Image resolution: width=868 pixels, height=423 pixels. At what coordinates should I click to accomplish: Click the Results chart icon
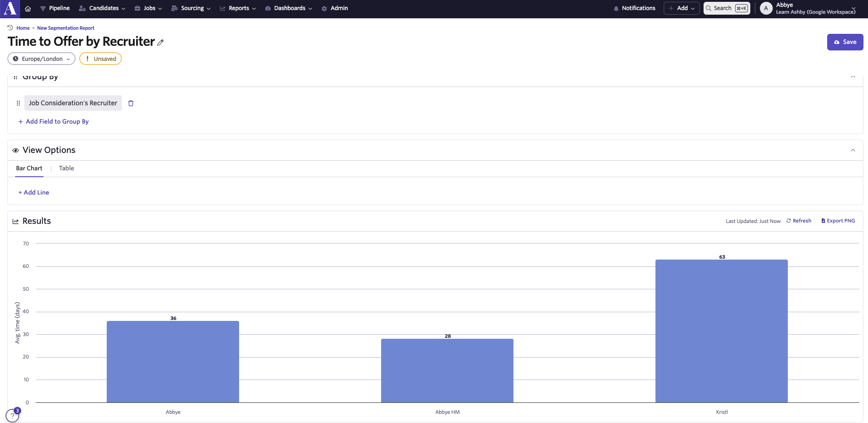[x=16, y=221]
